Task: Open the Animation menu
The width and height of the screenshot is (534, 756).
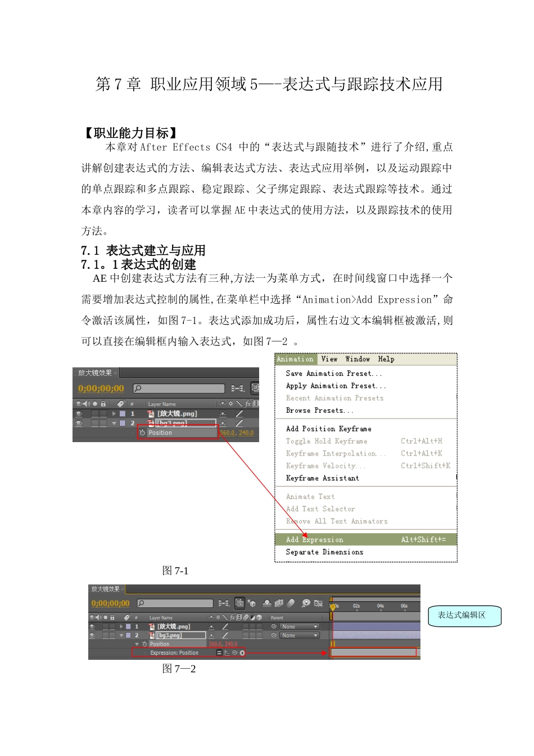Action: coord(295,359)
